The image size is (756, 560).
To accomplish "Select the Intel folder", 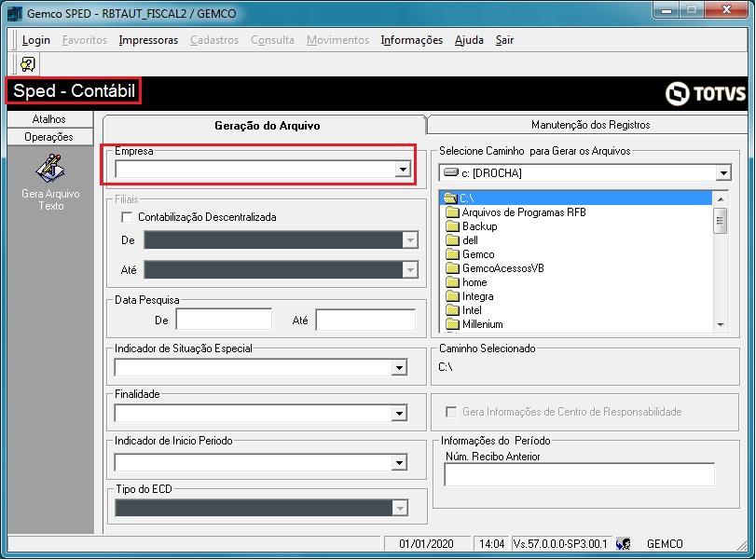I will [x=463, y=310].
